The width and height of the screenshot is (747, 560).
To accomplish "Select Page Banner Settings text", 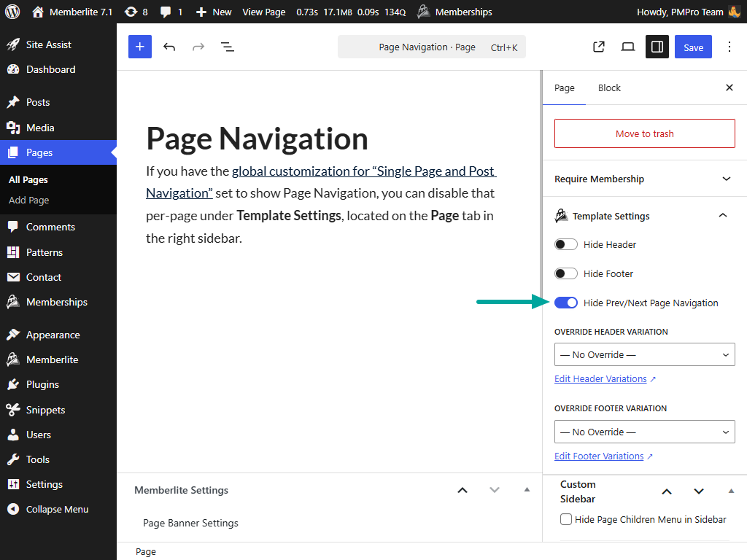I will [190, 523].
